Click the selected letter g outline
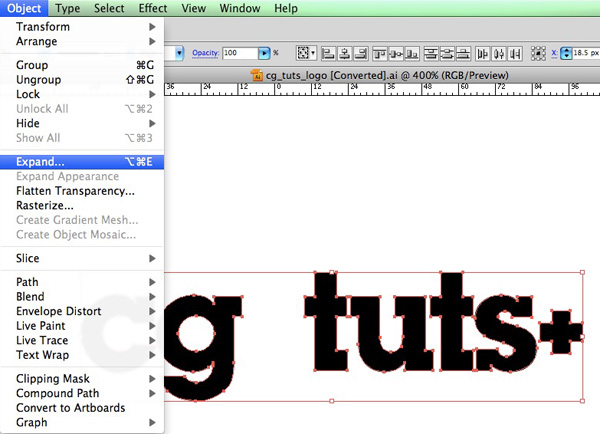600x434 pixels. pyautogui.click(x=204, y=348)
